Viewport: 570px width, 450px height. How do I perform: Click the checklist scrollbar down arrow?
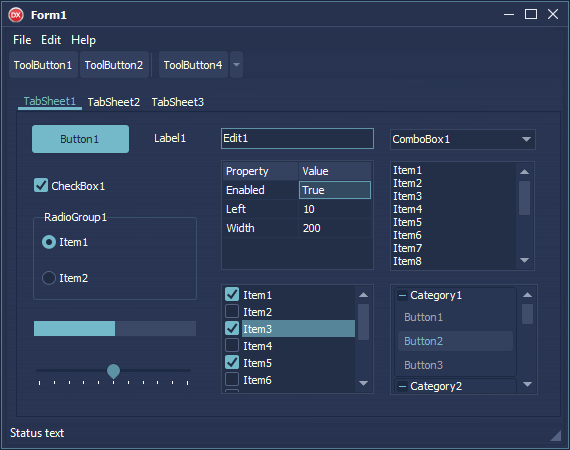363,383
